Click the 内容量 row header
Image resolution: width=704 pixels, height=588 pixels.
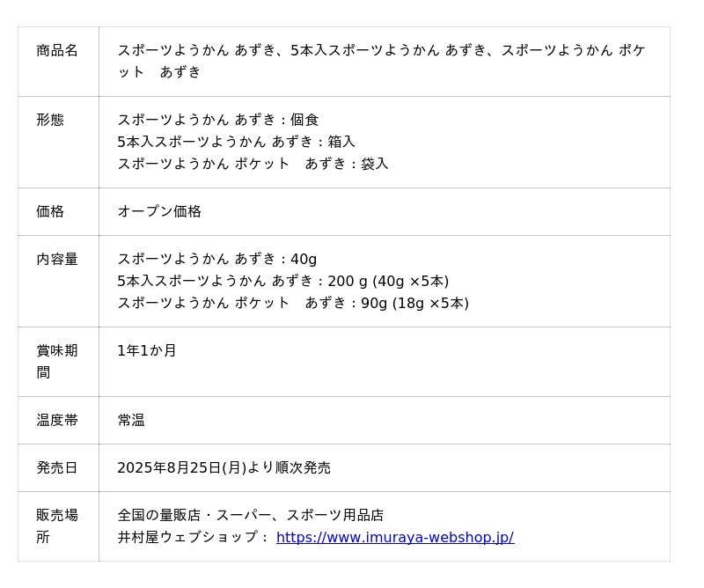57,259
